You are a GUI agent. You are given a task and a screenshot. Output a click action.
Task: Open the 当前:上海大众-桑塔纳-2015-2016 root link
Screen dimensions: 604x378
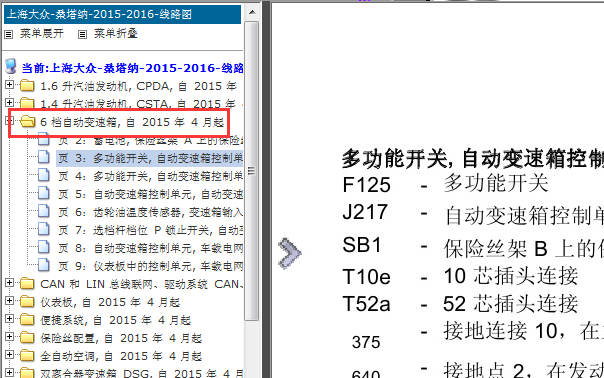coord(132,68)
